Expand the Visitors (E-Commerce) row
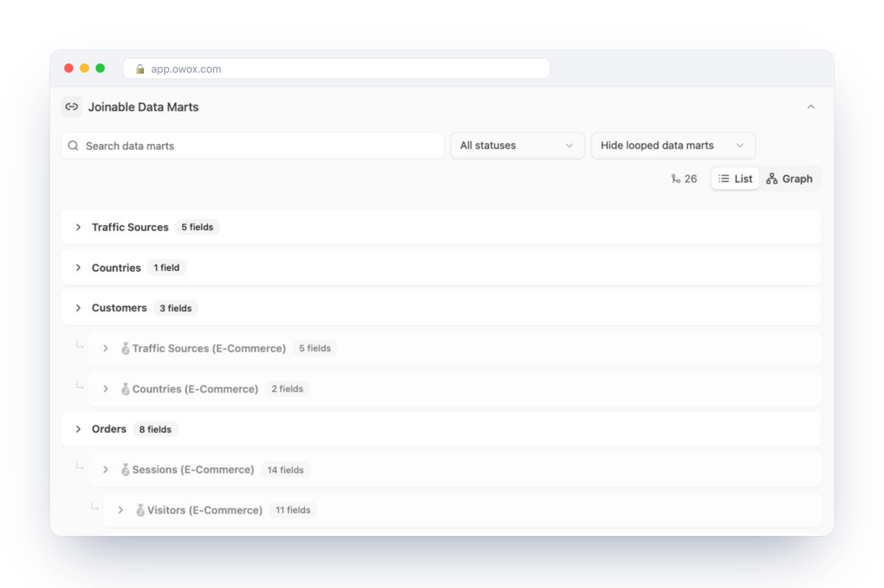884x588 pixels. [x=120, y=510]
